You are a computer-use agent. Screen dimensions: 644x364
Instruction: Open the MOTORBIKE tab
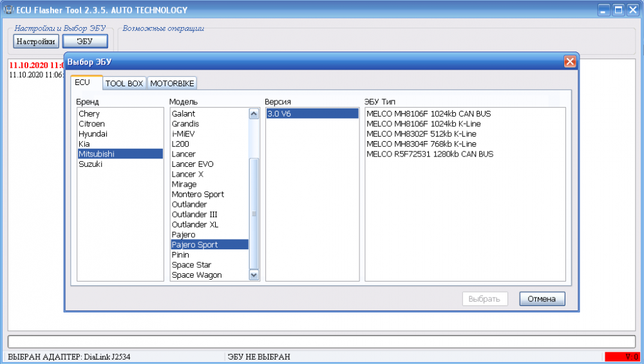(x=172, y=83)
